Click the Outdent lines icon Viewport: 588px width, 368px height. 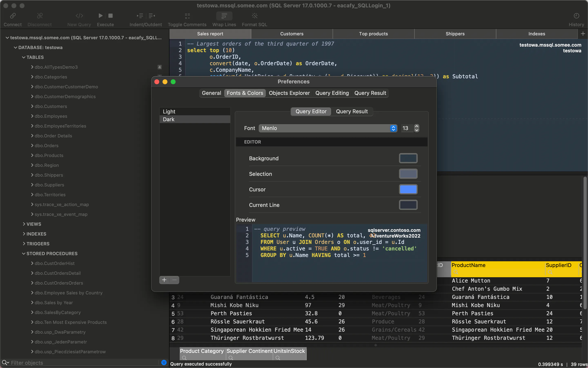(x=152, y=16)
